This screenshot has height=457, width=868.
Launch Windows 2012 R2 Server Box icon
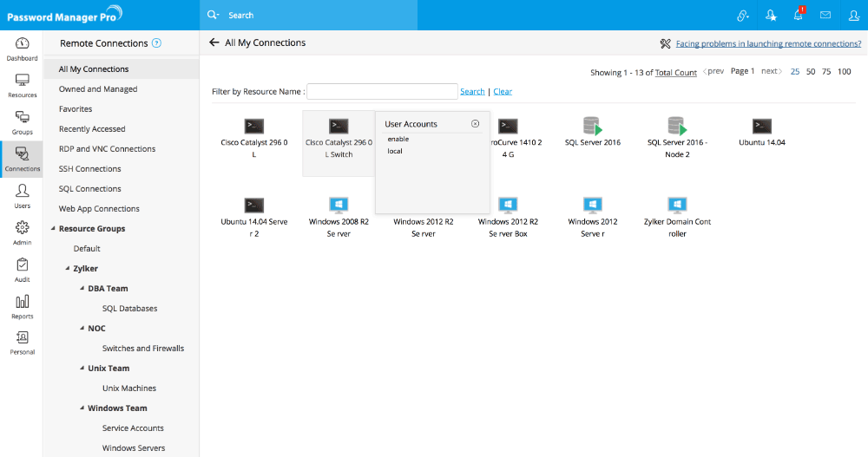[508, 206]
